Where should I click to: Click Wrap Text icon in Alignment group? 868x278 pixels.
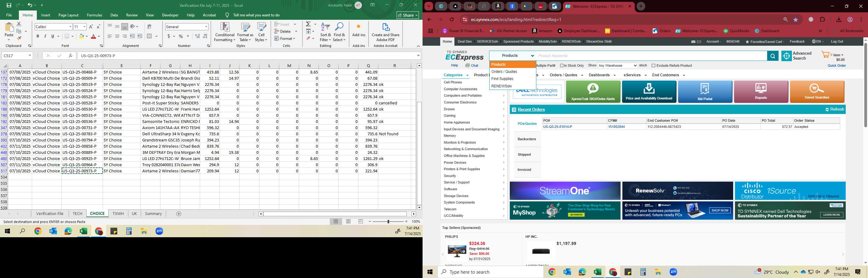tap(149, 27)
